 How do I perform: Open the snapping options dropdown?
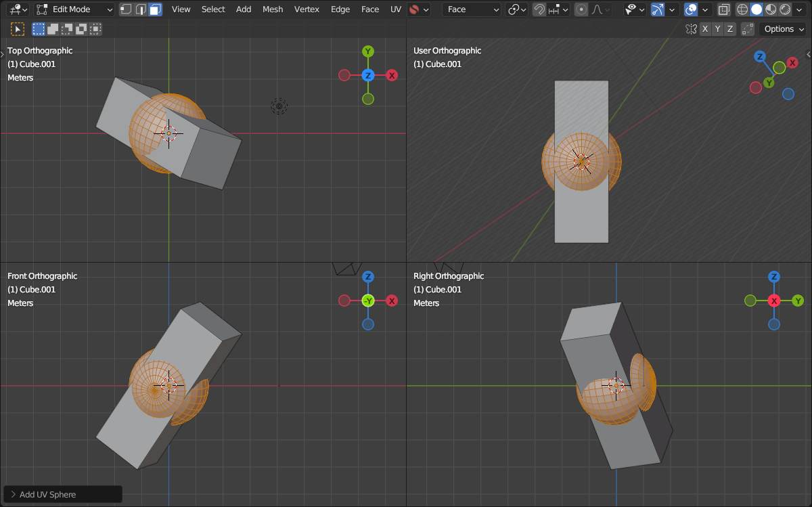558,9
